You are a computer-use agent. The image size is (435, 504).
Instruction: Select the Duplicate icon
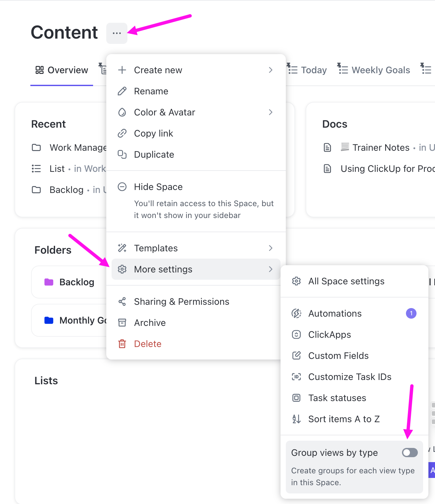click(x=122, y=154)
